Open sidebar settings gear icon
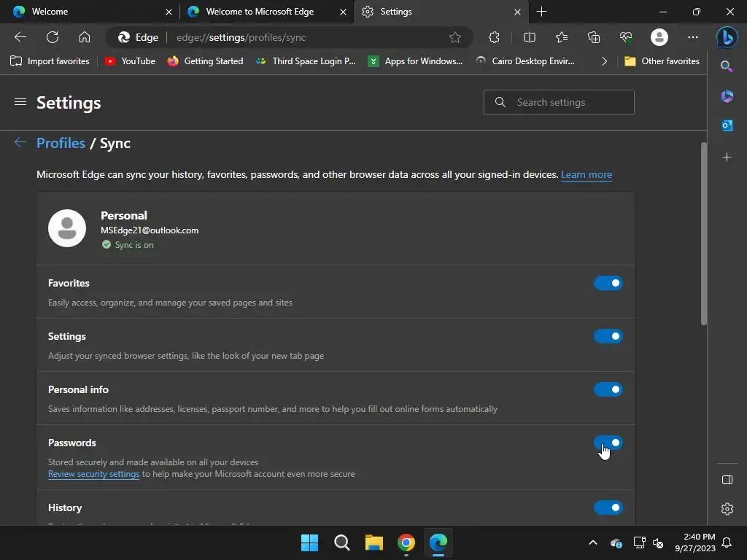 coord(727,508)
